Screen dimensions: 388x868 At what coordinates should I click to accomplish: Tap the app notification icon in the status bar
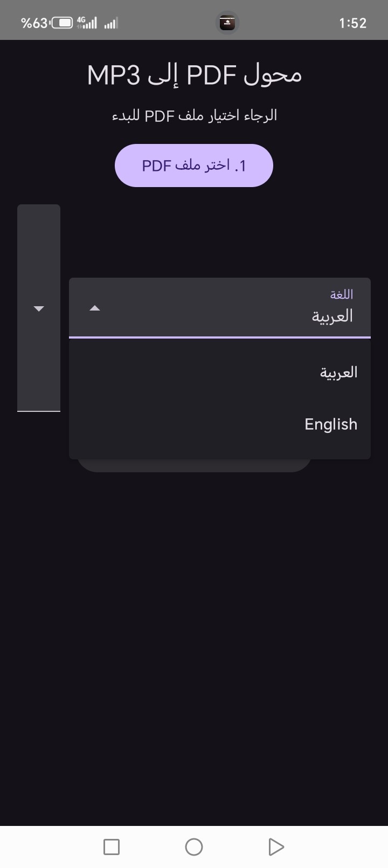[x=227, y=23]
